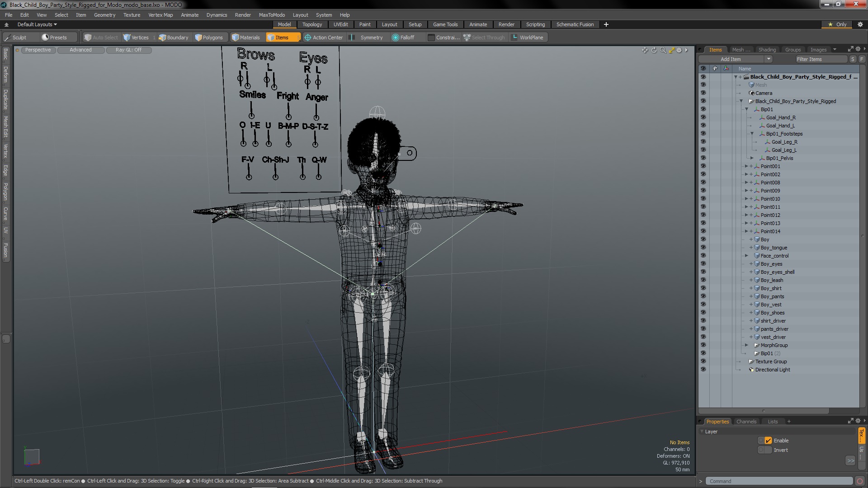
Task: Click the home icon beside Default Layouts
Action: click(x=6, y=24)
